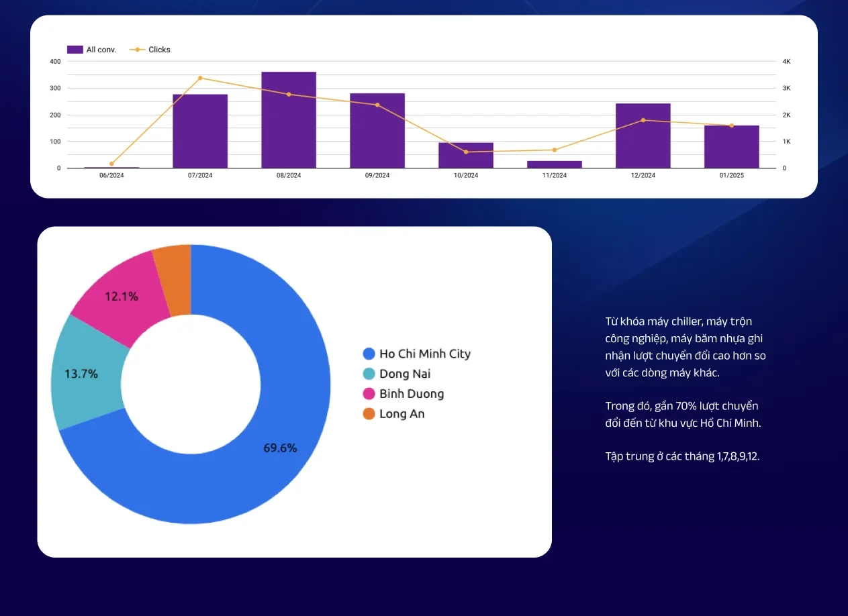Click the Clicks data point for 06/2024
This screenshot has height=616, width=848.
pyautogui.click(x=111, y=164)
